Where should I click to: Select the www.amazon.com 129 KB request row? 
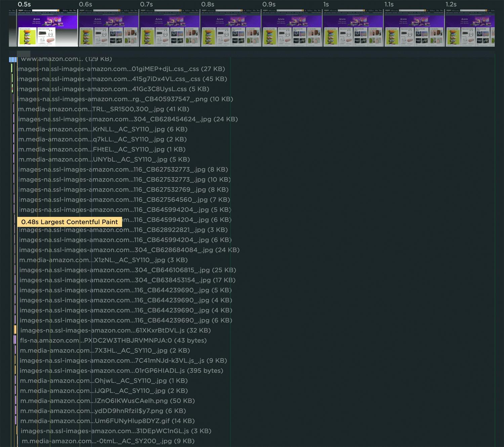point(66,59)
